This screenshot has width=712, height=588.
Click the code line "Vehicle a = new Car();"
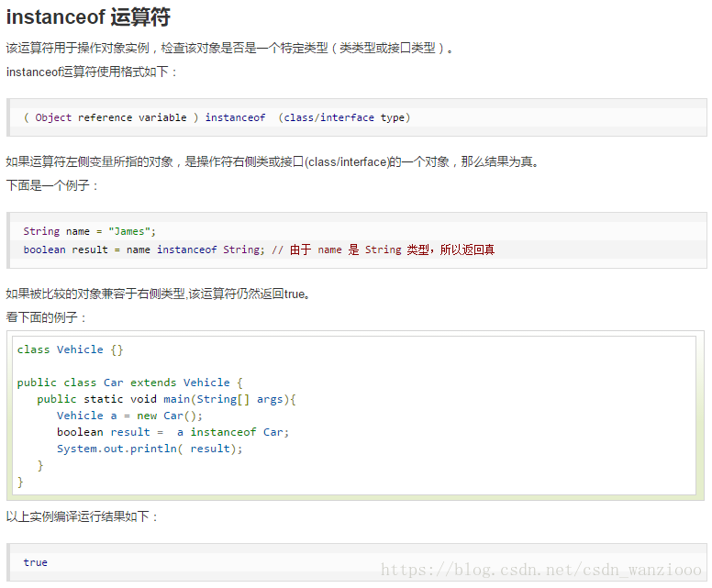click(130, 416)
